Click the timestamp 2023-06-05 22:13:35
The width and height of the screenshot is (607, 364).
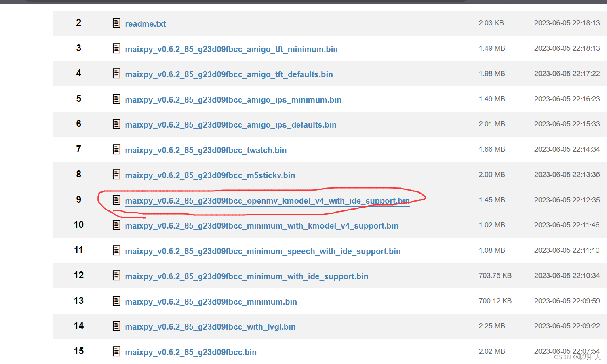click(x=567, y=175)
